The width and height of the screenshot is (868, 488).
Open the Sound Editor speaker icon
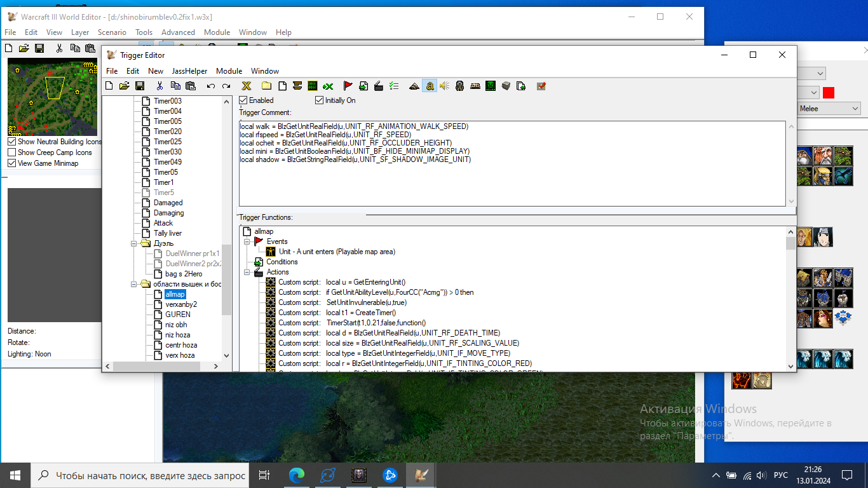tap(445, 86)
